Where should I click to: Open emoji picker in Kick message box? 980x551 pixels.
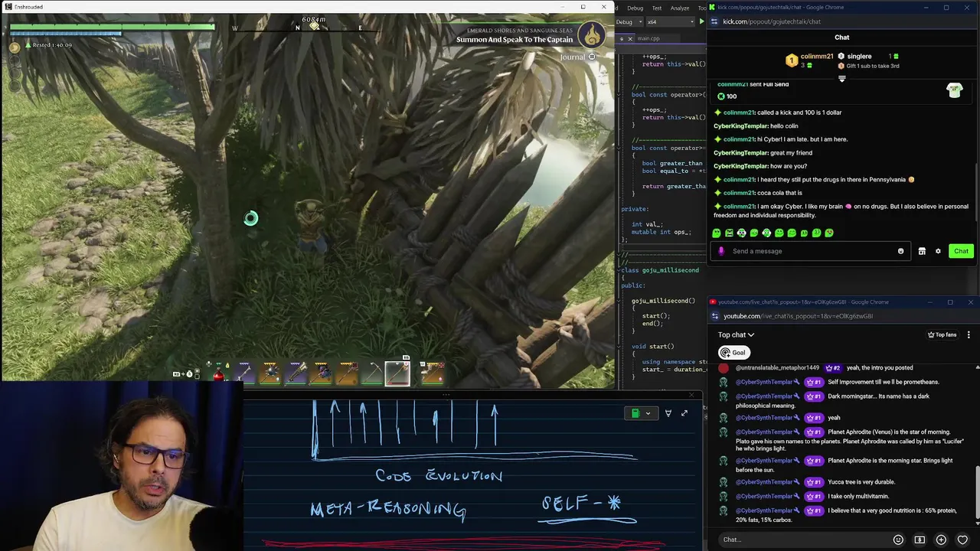(x=900, y=251)
